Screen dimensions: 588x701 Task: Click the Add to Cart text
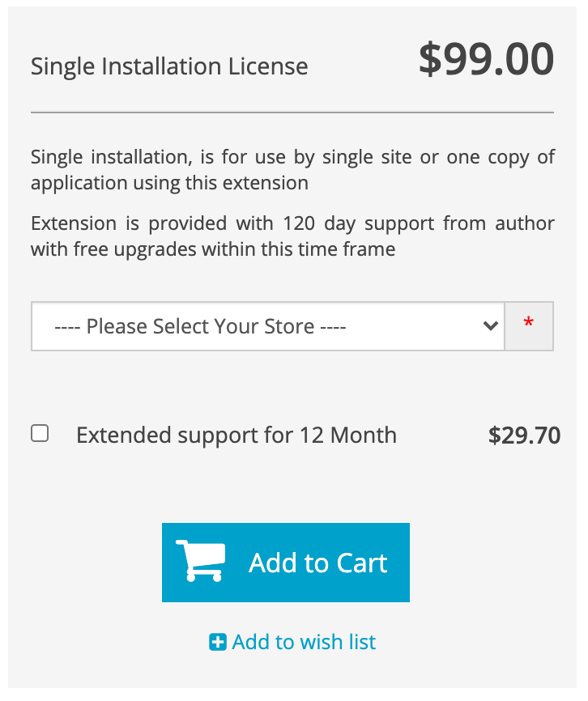tap(318, 563)
